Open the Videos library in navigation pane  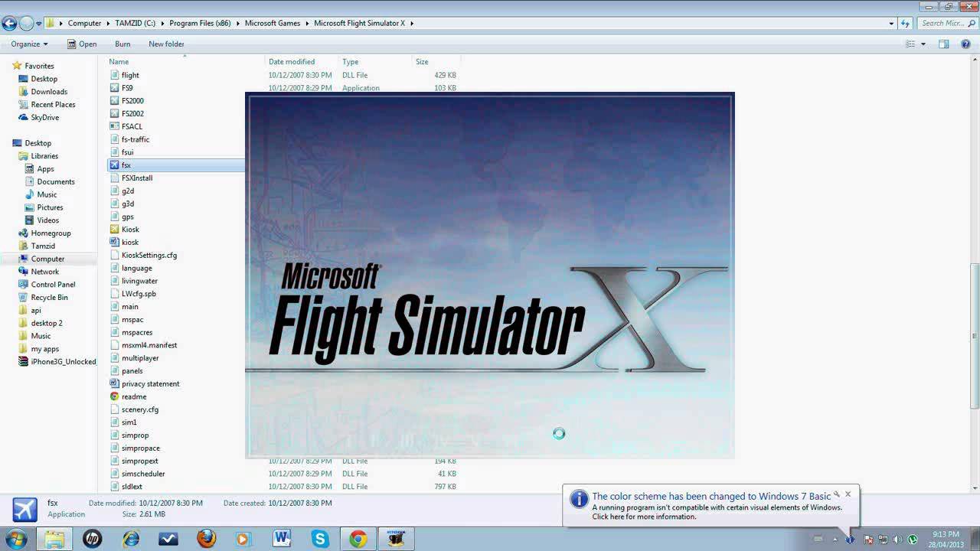tap(47, 220)
